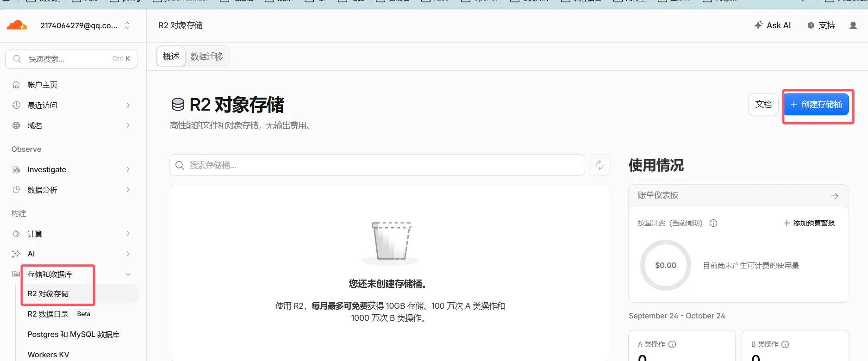Switch to the 数据迁移 tab

(x=206, y=56)
